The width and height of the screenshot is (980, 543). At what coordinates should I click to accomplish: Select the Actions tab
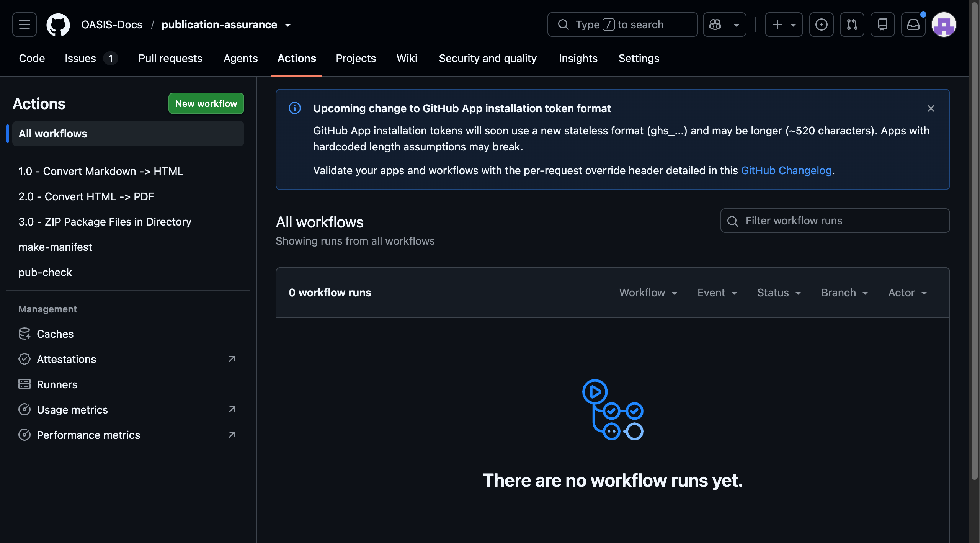tap(297, 58)
